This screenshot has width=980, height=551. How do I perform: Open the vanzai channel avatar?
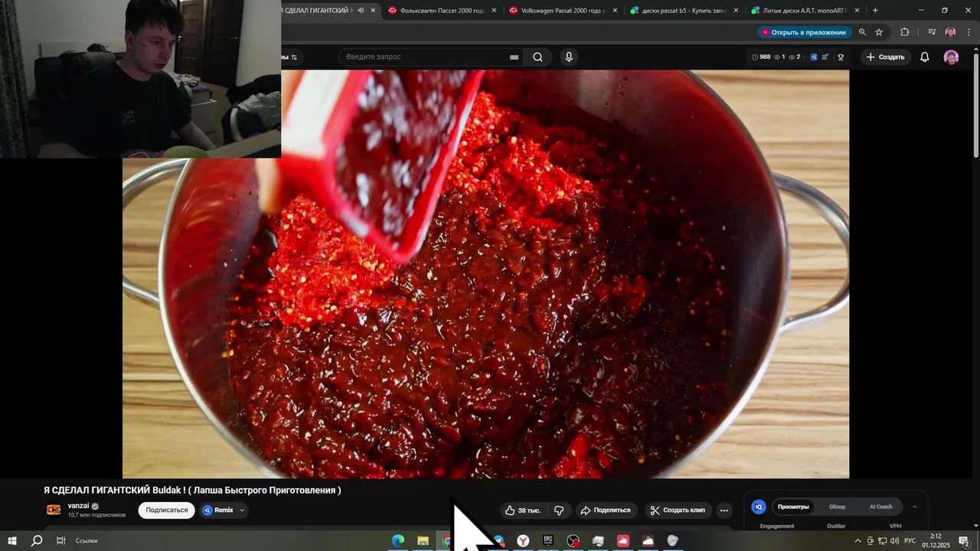click(x=54, y=510)
